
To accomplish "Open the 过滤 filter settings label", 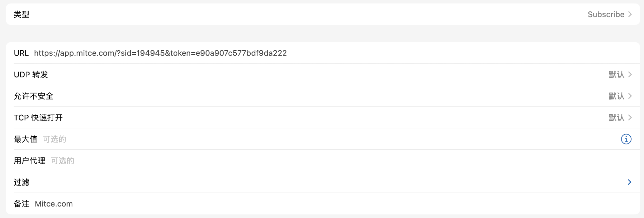I will (x=22, y=182).
